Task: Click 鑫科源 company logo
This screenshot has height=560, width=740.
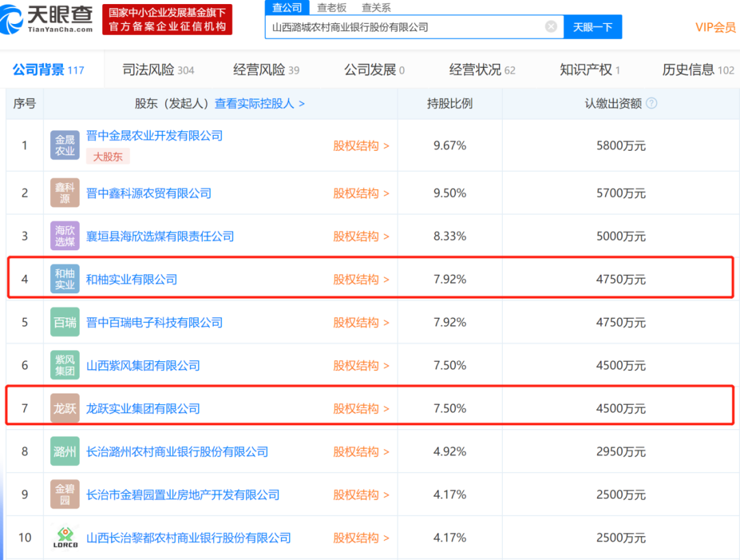Action: (x=64, y=193)
